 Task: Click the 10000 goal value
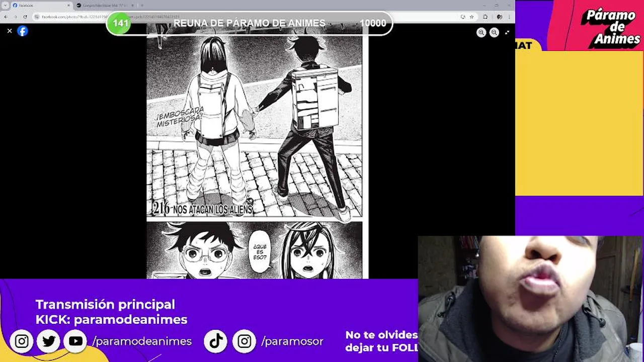tap(373, 23)
